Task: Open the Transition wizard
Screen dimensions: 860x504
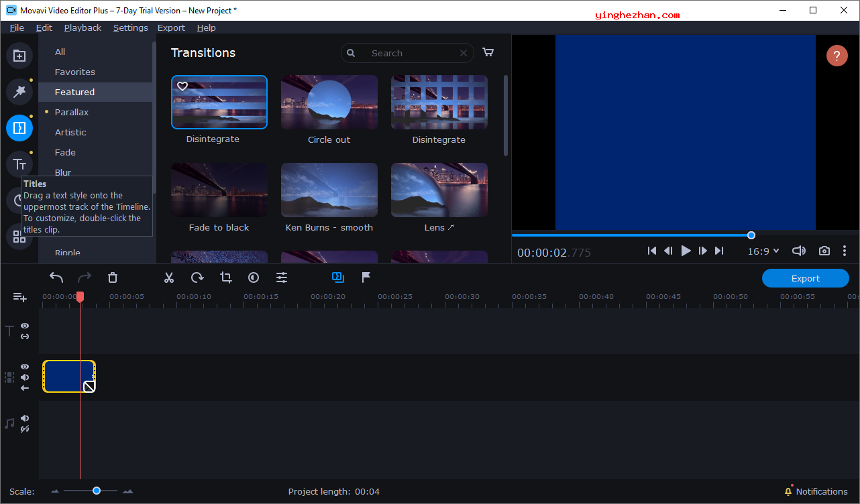Action: pos(337,277)
